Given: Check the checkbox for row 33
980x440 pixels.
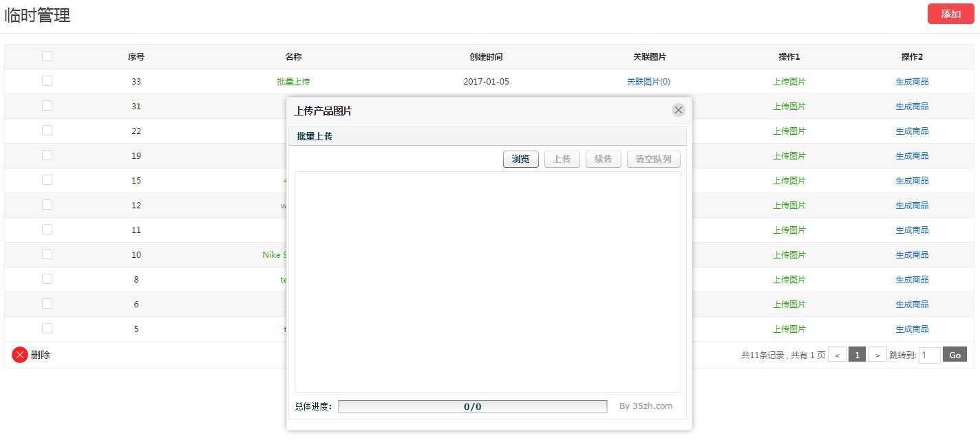Looking at the screenshot, I should point(47,80).
